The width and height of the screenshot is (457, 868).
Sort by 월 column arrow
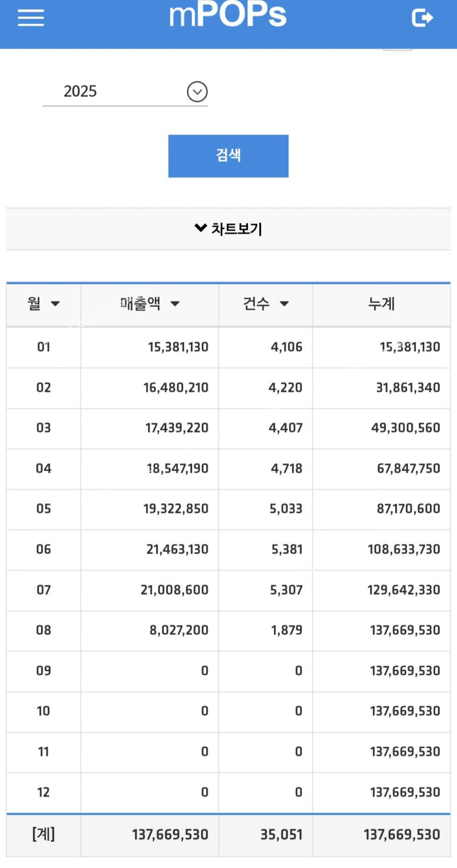tap(55, 304)
